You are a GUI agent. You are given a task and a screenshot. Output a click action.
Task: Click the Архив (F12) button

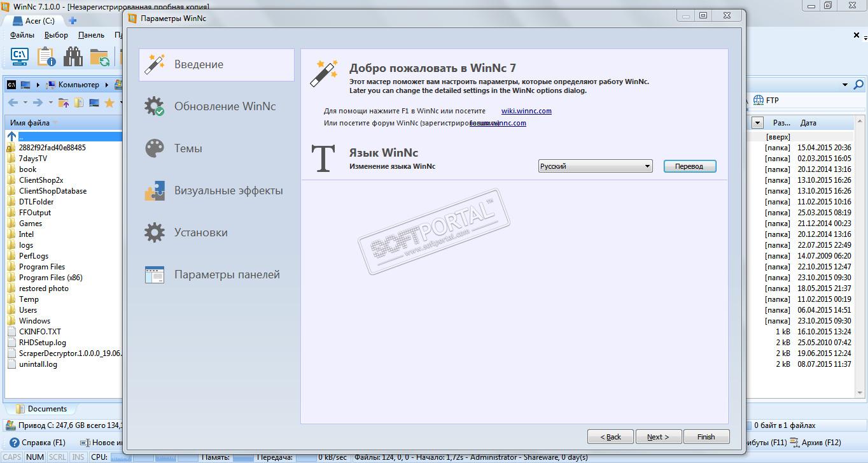tap(815, 443)
